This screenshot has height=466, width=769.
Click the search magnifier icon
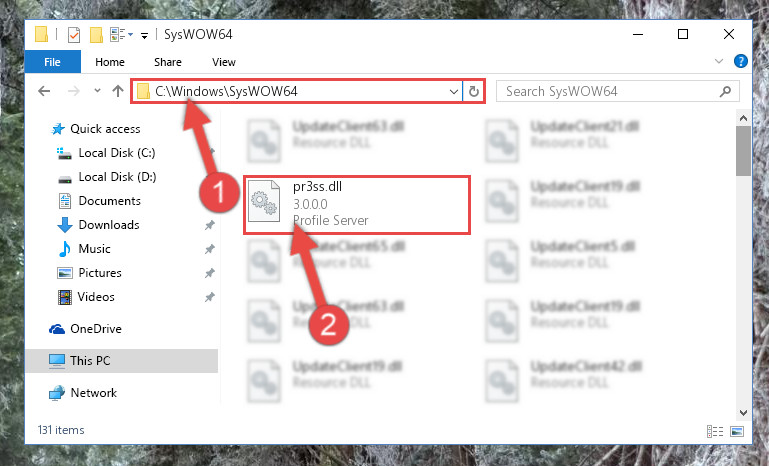tap(725, 91)
